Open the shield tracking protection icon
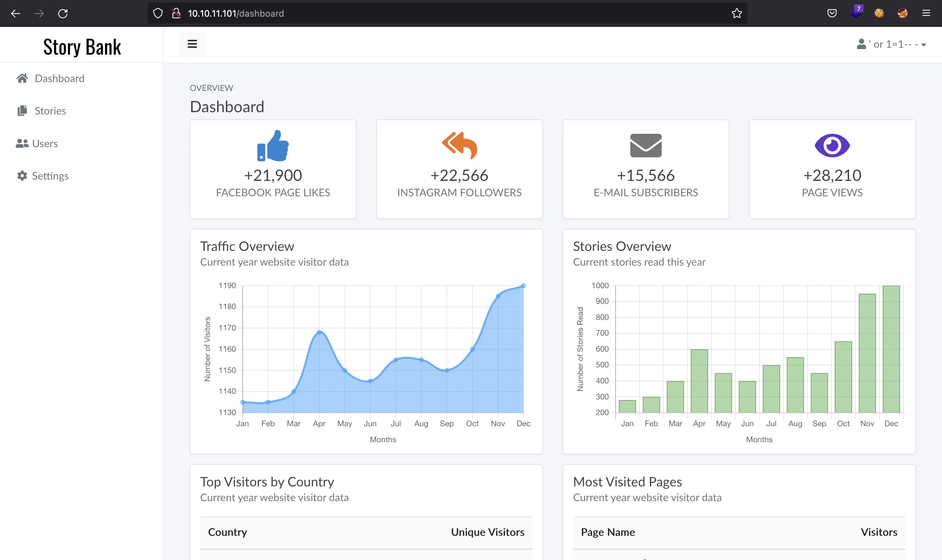The image size is (942, 560). (158, 14)
